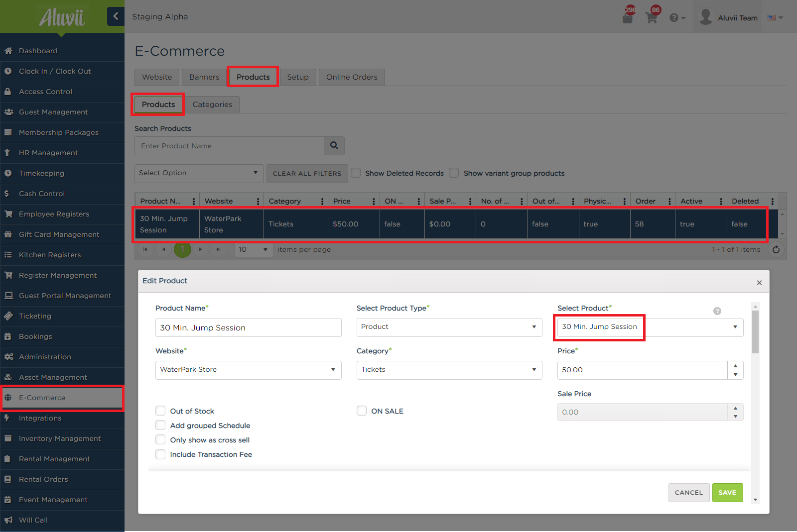Open the Online Orders tab
The height and width of the screenshot is (532, 797).
351,77
